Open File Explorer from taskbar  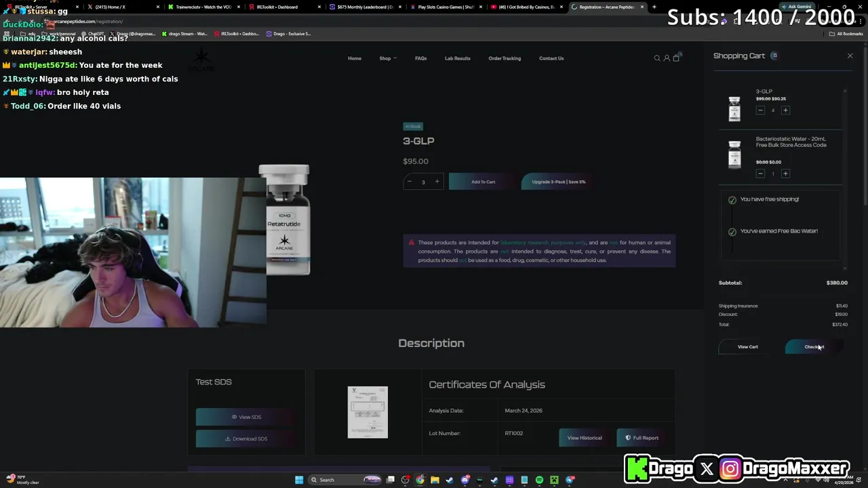click(435, 480)
